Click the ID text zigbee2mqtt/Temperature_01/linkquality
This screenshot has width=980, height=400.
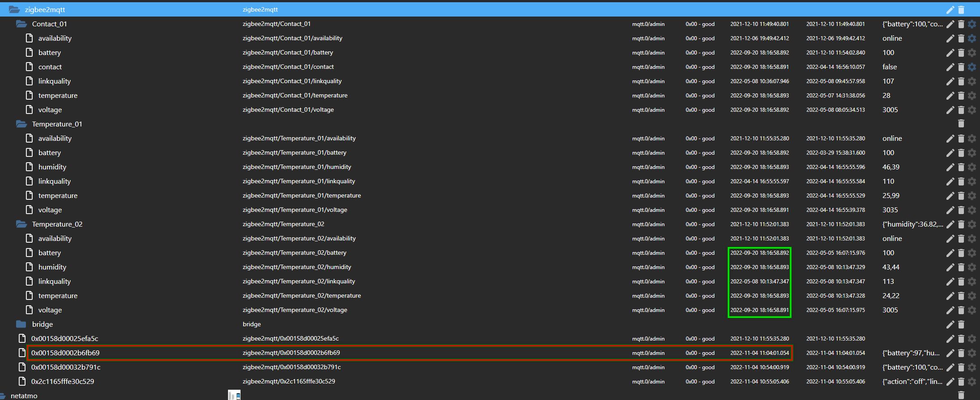pyautogui.click(x=299, y=181)
